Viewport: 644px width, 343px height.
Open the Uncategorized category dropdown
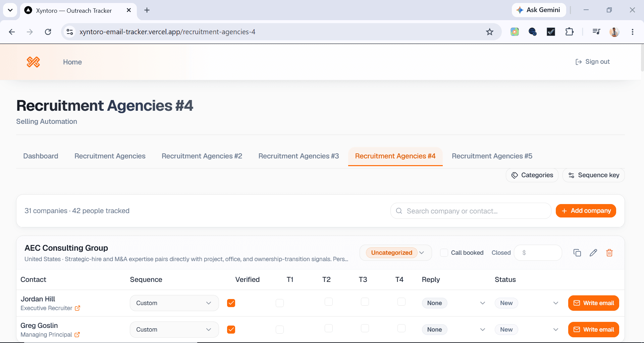tap(396, 253)
